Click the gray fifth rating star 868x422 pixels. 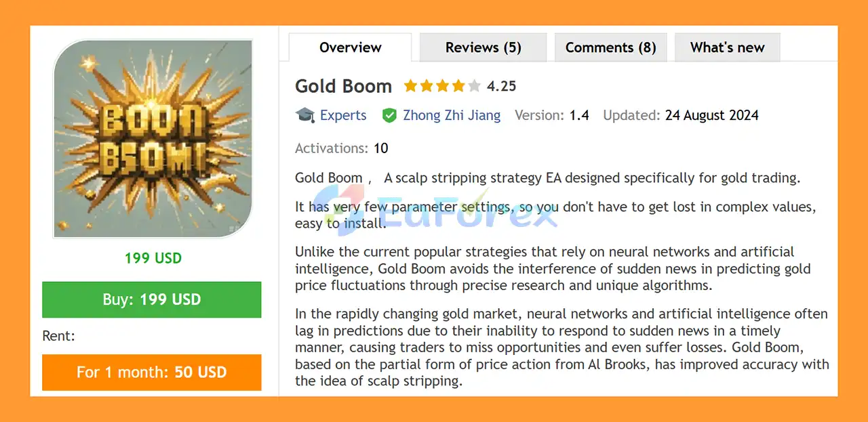coord(474,86)
